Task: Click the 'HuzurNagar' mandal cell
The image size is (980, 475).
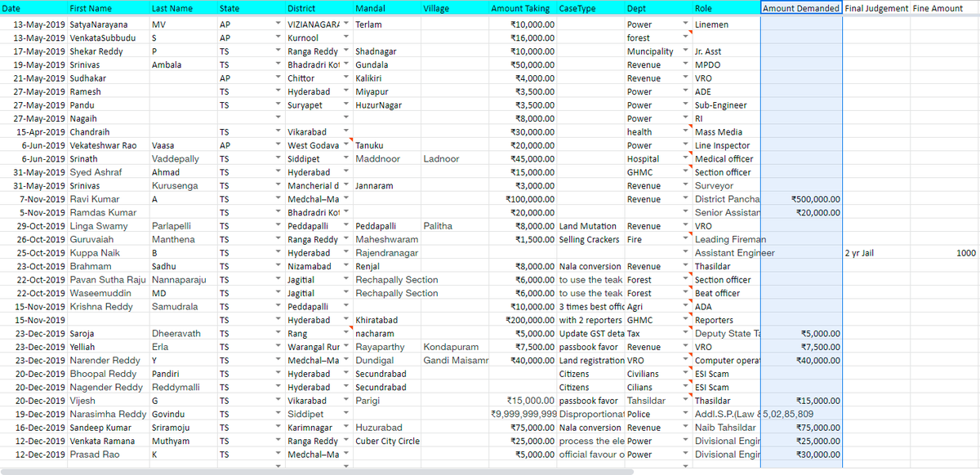Action: pyautogui.click(x=387, y=105)
